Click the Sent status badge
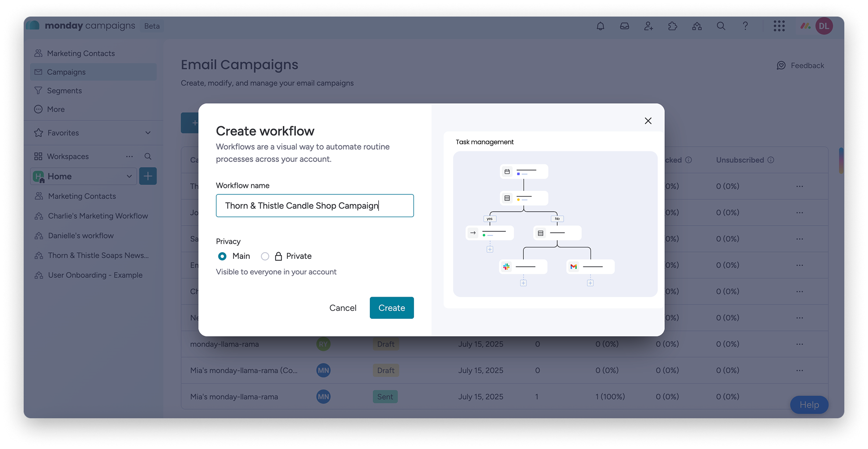The image size is (868, 449). tap(385, 397)
